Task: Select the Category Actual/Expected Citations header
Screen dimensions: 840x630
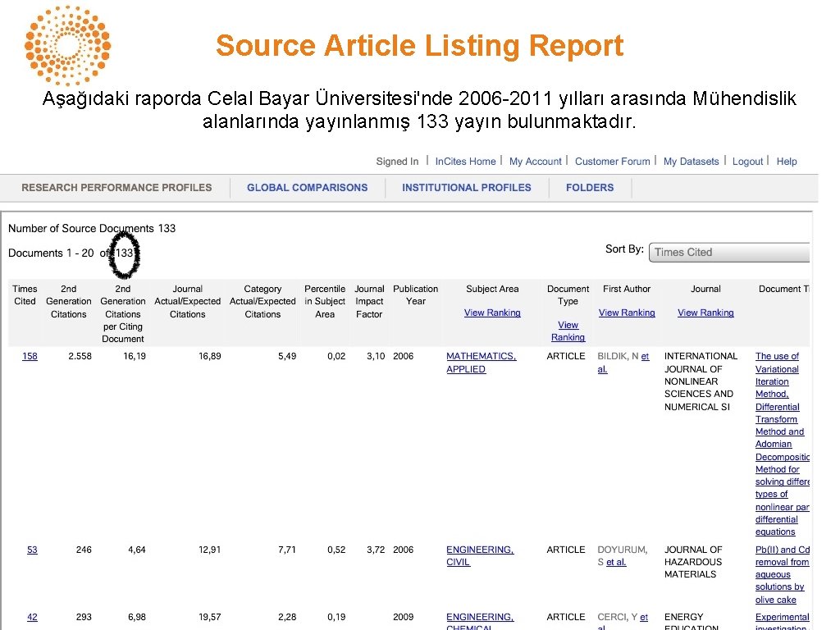Action: (262, 302)
